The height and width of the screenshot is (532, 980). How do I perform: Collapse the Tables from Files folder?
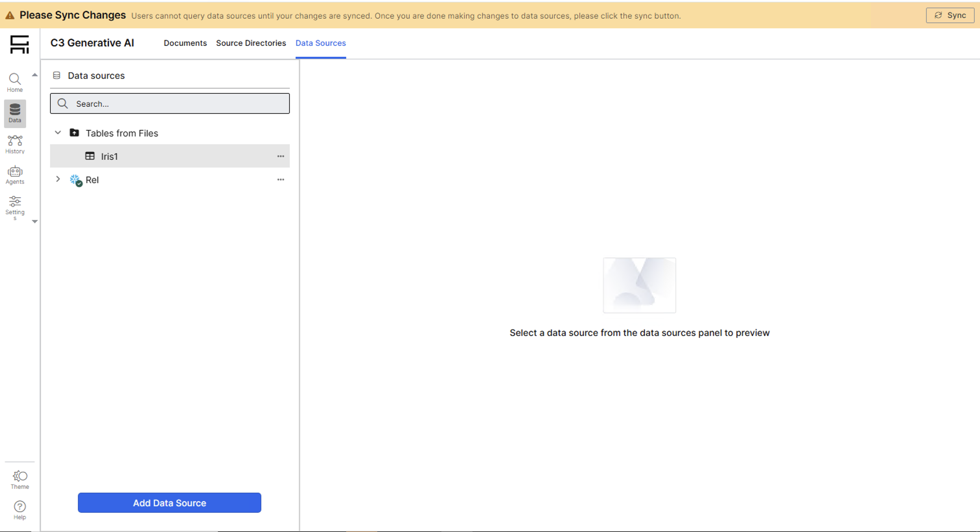coord(58,133)
